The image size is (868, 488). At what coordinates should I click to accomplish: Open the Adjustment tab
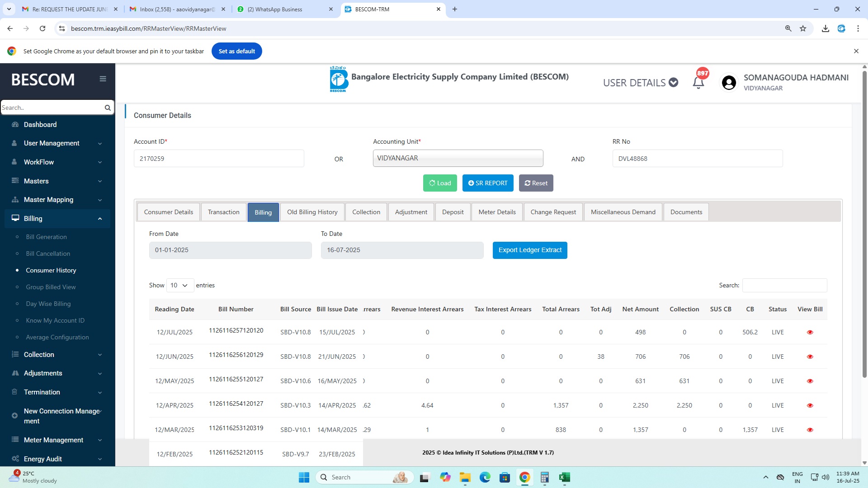point(411,212)
